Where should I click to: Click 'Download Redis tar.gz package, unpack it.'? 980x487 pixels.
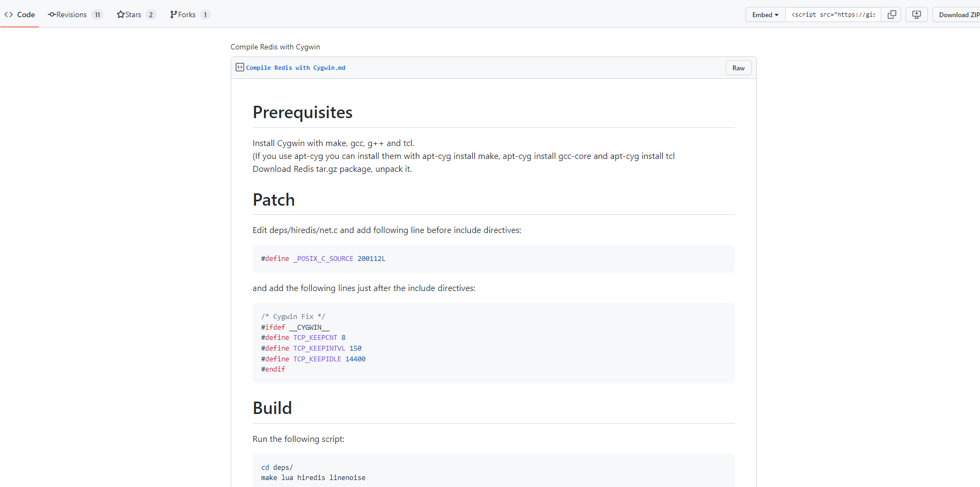pyautogui.click(x=332, y=169)
